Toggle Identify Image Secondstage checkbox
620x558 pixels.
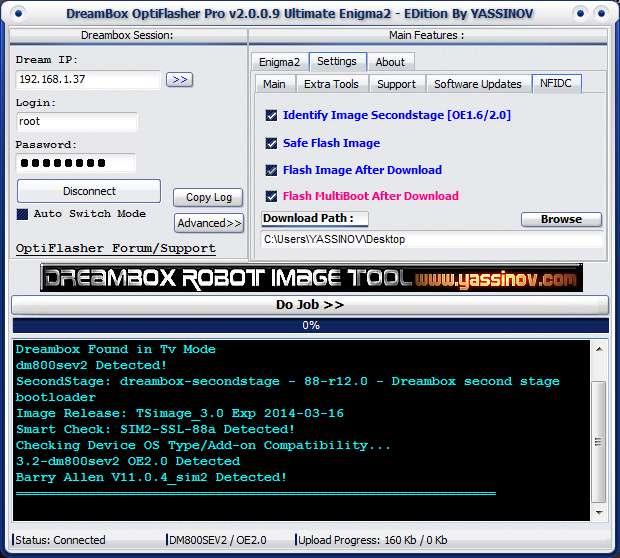[x=271, y=115]
